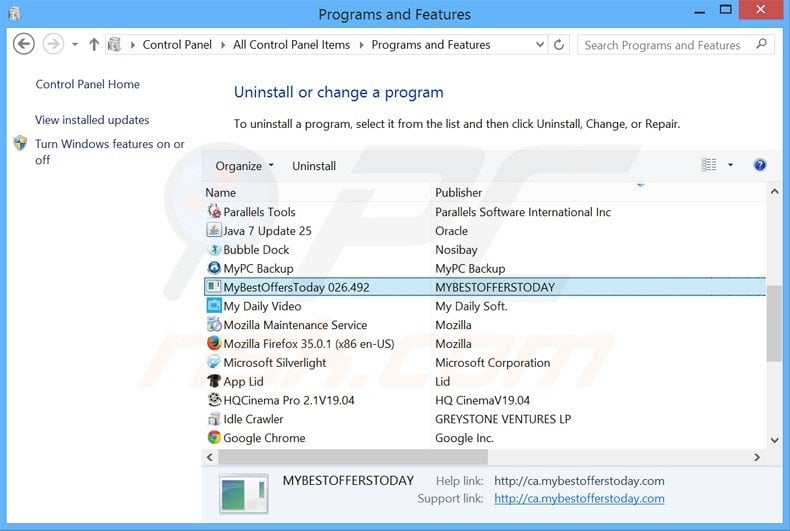Click the horizontal scrollbar thumb
790x531 pixels.
tap(353, 457)
